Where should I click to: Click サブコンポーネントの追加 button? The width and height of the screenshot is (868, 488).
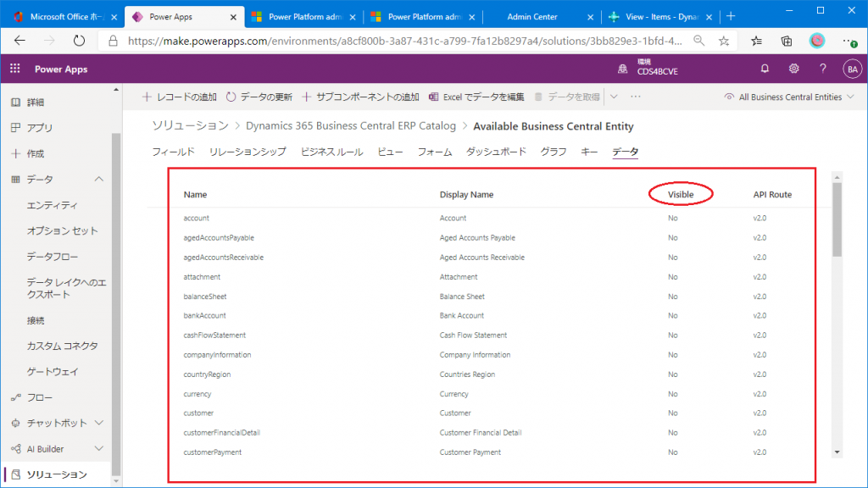360,97
